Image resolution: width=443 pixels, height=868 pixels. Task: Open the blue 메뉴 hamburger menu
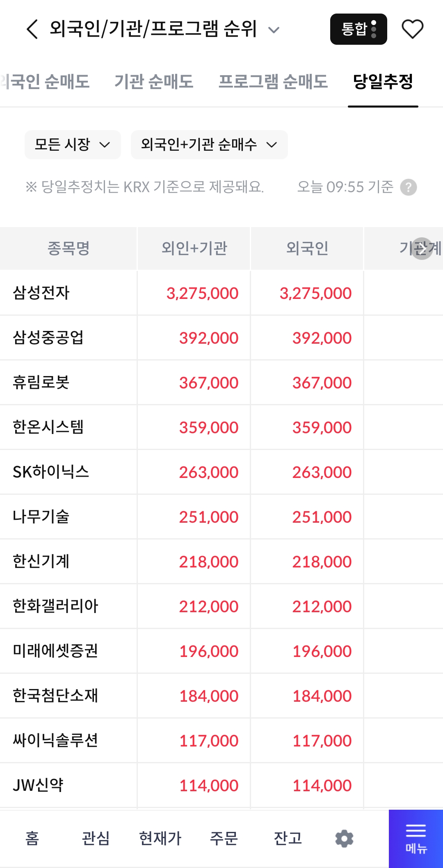point(416,839)
